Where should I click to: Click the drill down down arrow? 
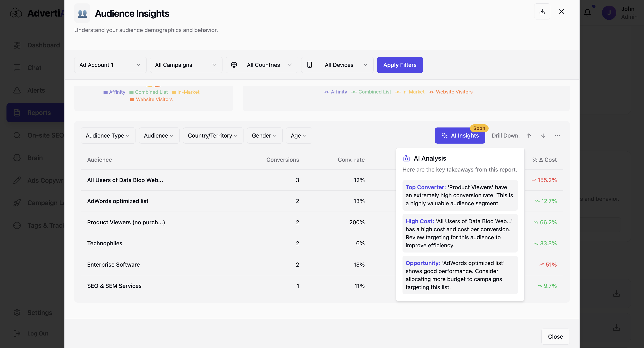click(543, 136)
